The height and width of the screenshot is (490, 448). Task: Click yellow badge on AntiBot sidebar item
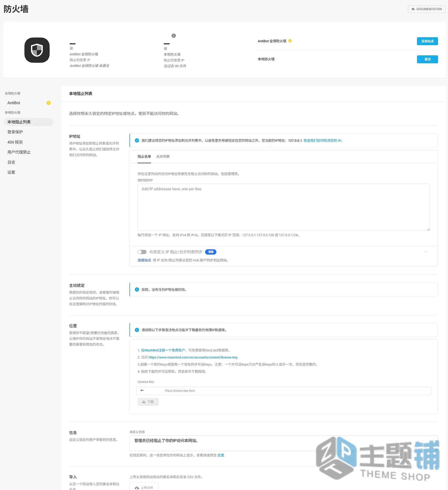(49, 103)
